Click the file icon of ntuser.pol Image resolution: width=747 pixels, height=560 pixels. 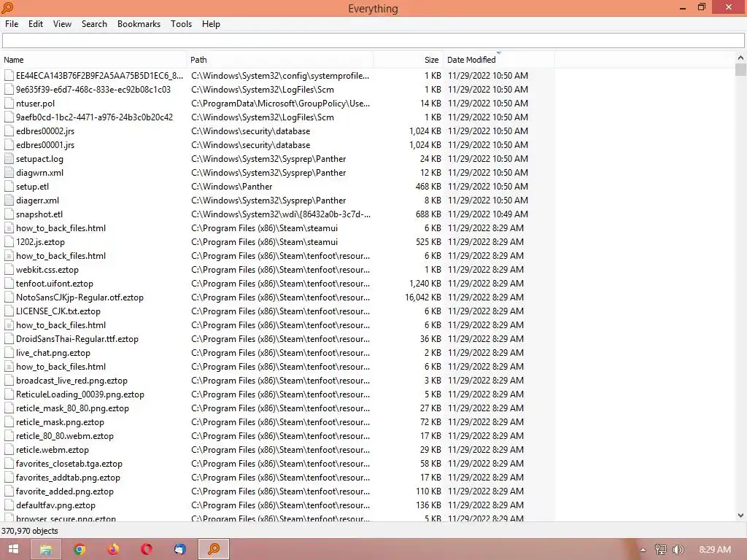pos(9,104)
